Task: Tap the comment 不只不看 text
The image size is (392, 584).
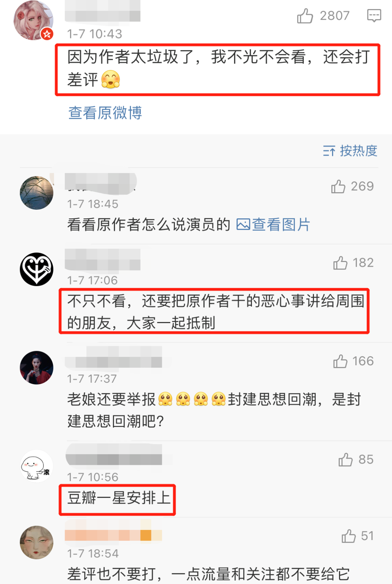Action: (216, 312)
